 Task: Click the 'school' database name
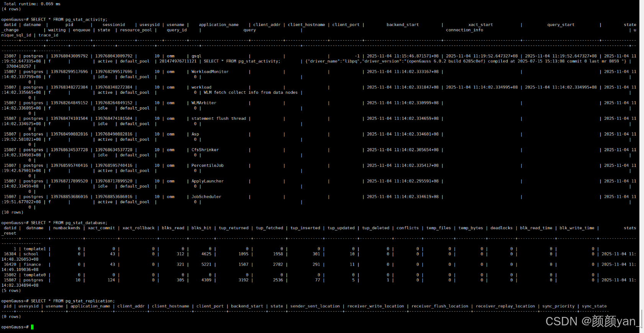coord(31,254)
